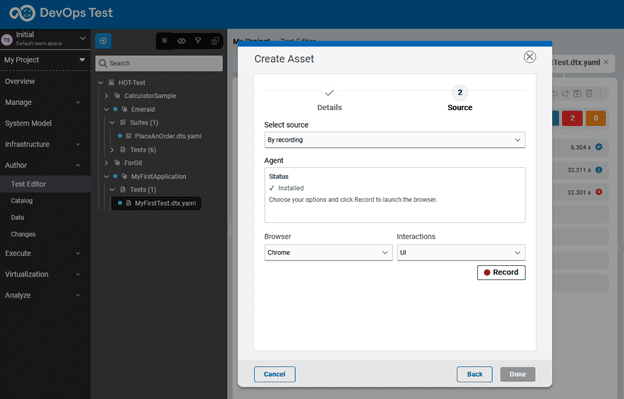624x399 pixels.
Task: Open Test Editor in the Author menu
Action: [x=28, y=184]
